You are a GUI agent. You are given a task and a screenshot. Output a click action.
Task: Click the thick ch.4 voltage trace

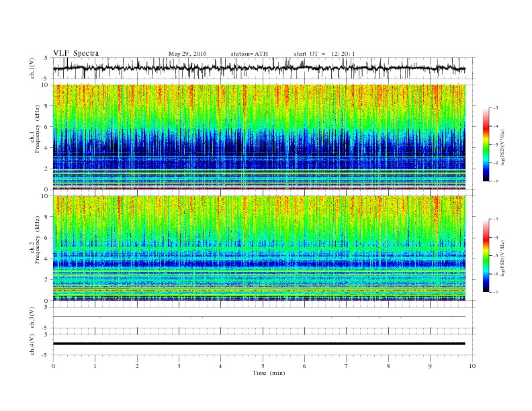(259, 344)
